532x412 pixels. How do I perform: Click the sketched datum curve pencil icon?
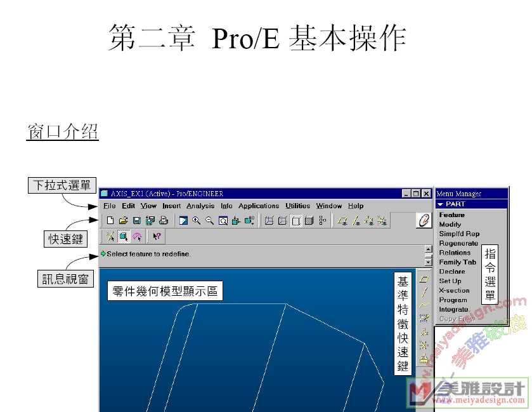tap(424, 318)
